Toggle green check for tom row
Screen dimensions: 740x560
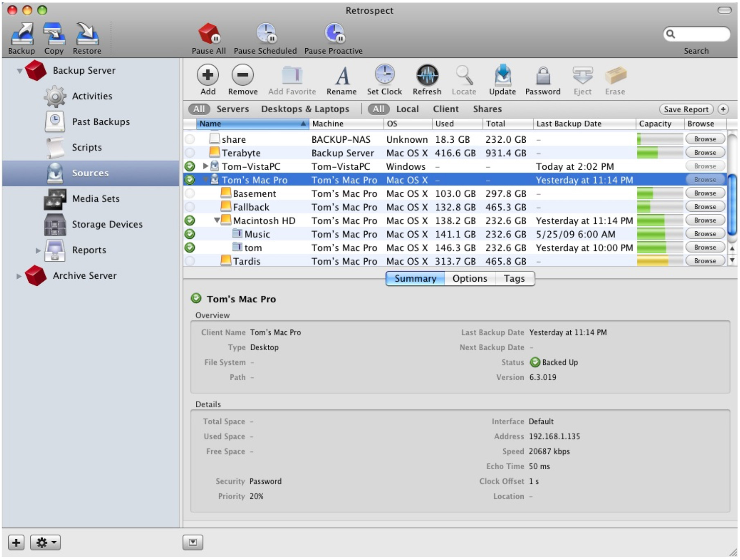pyautogui.click(x=190, y=248)
